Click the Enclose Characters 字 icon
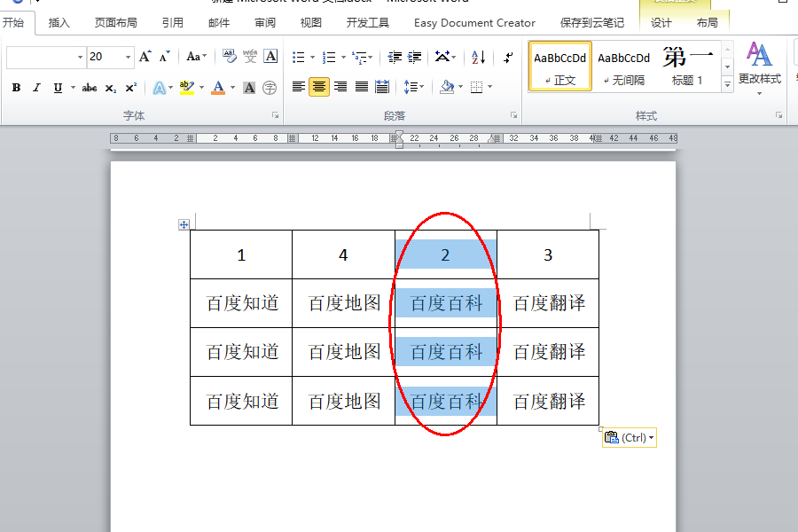This screenshot has width=798, height=532. [x=270, y=88]
